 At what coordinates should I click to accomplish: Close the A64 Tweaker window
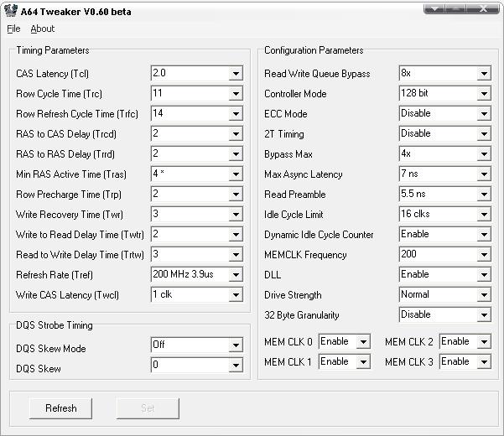click(x=483, y=9)
